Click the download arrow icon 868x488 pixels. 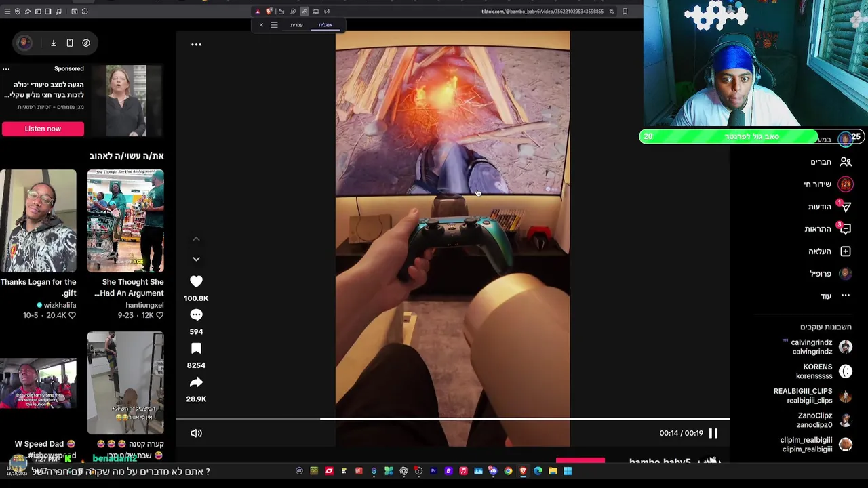(x=53, y=43)
